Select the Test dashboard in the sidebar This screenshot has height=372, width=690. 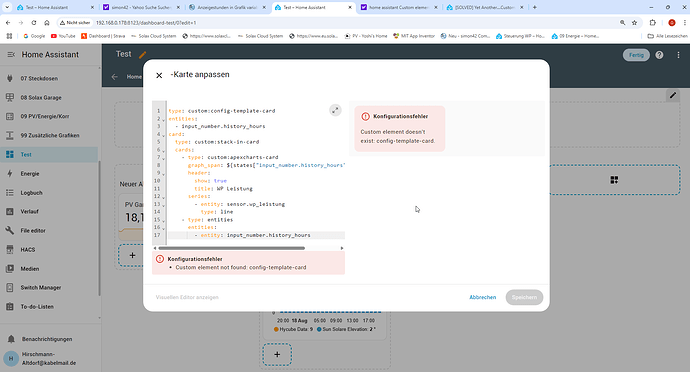[x=49, y=155]
